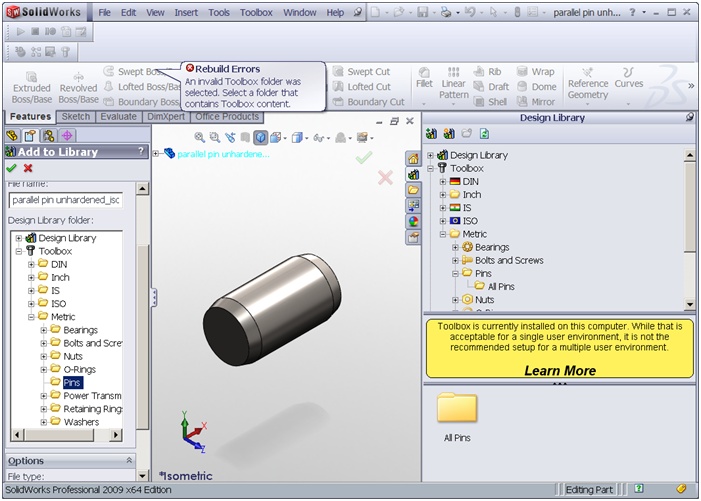The image size is (701, 501).
Task: Switch to the Office Products tab
Action: 227,117
